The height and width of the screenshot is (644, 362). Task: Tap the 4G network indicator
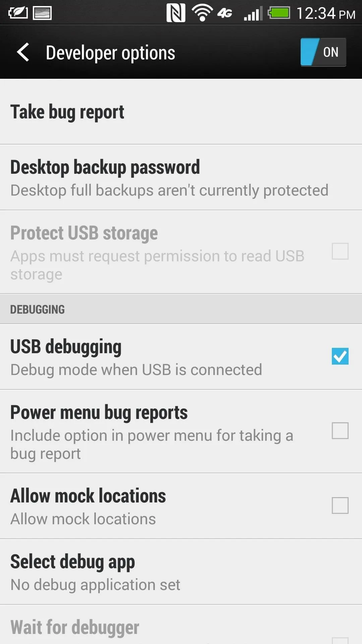(x=225, y=13)
